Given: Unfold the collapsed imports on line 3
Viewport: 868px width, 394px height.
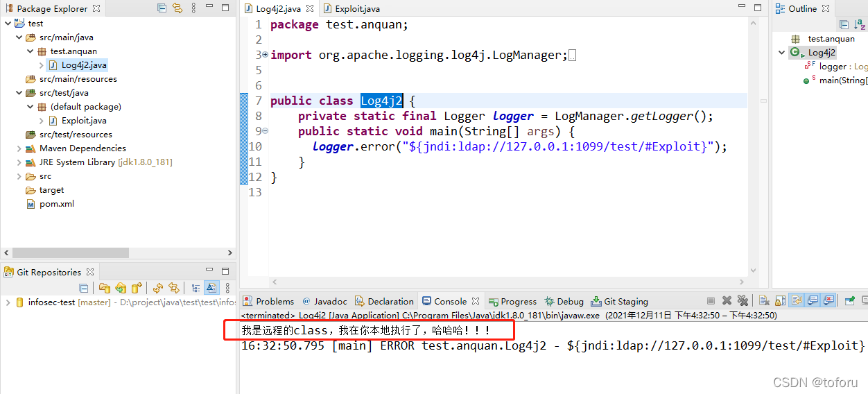Looking at the screenshot, I should pos(265,55).
